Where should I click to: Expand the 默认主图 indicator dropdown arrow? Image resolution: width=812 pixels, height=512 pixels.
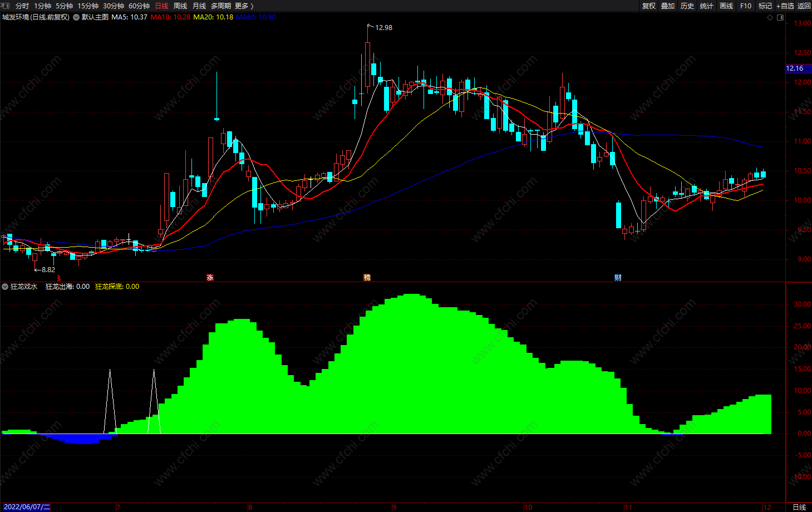(76, 17)
